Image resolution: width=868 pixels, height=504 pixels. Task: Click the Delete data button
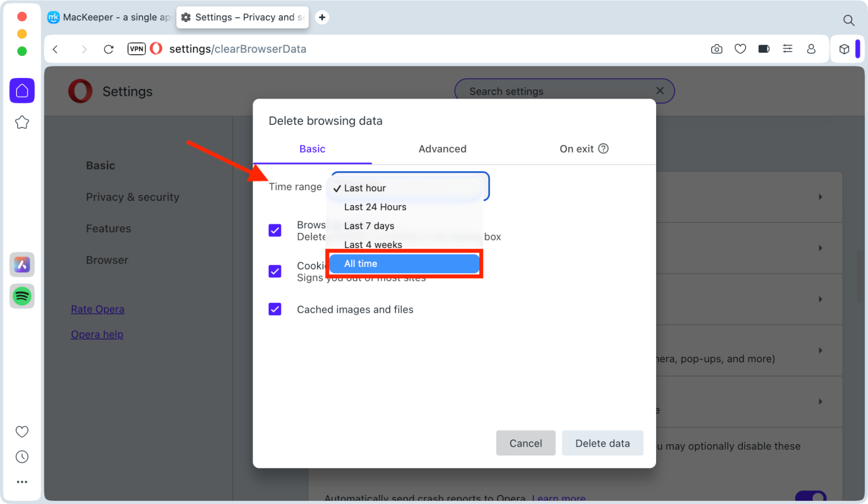(x=602, y=443)
